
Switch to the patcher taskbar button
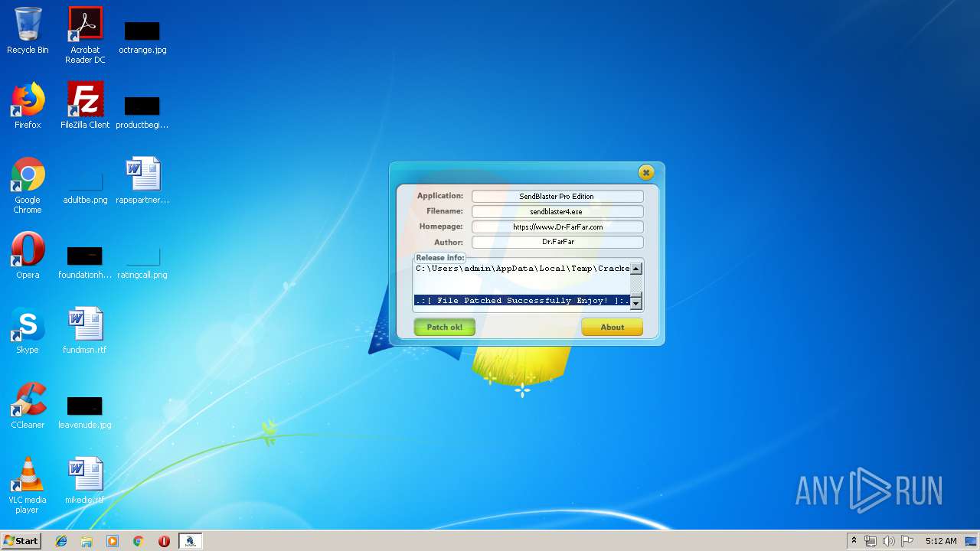point(191,541)
